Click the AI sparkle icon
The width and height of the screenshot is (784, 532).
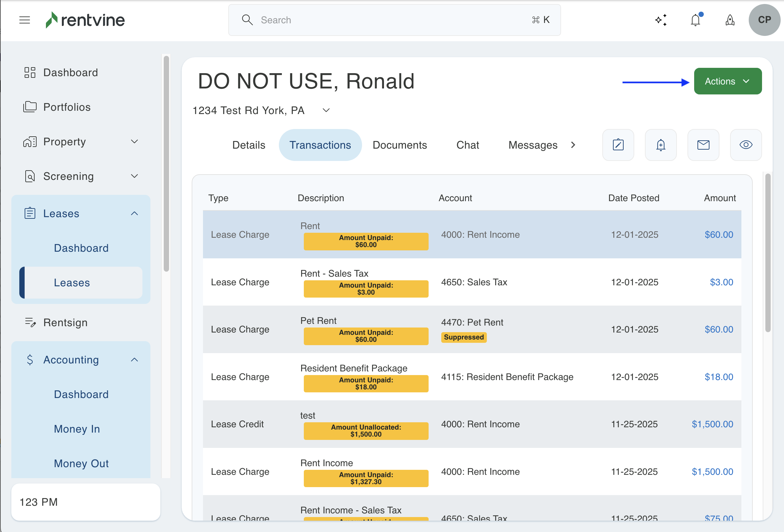click(661, 20)
